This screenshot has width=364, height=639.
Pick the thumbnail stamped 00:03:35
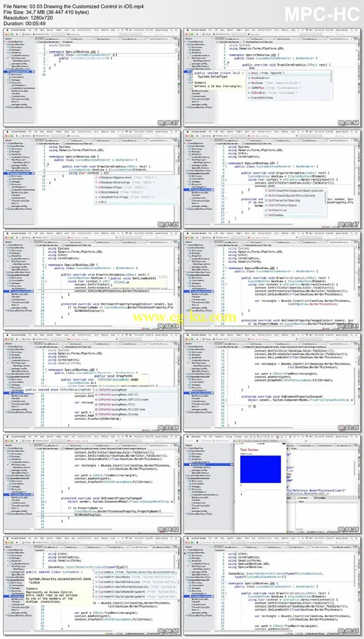(x=272, y=383)
